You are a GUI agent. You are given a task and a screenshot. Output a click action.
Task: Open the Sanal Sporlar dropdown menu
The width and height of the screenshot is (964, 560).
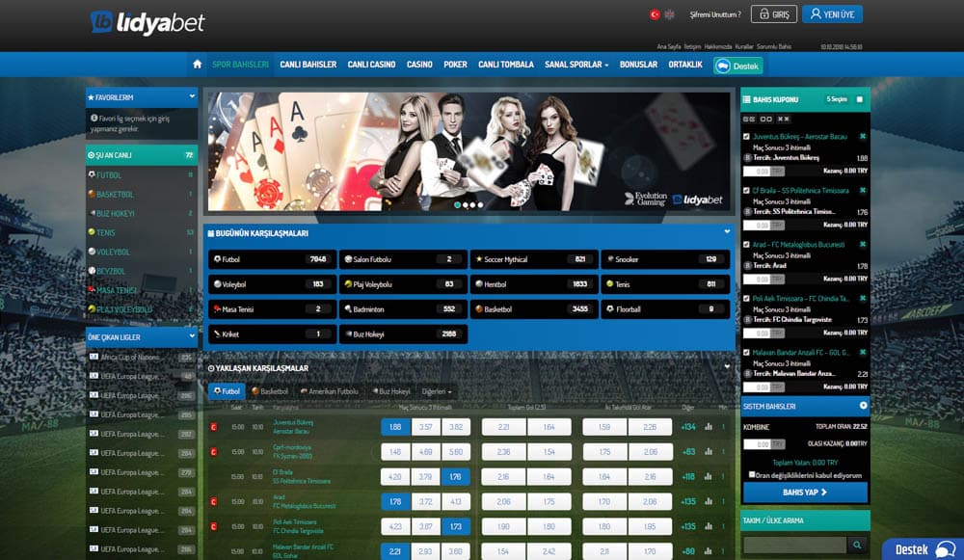pos(576,65)
